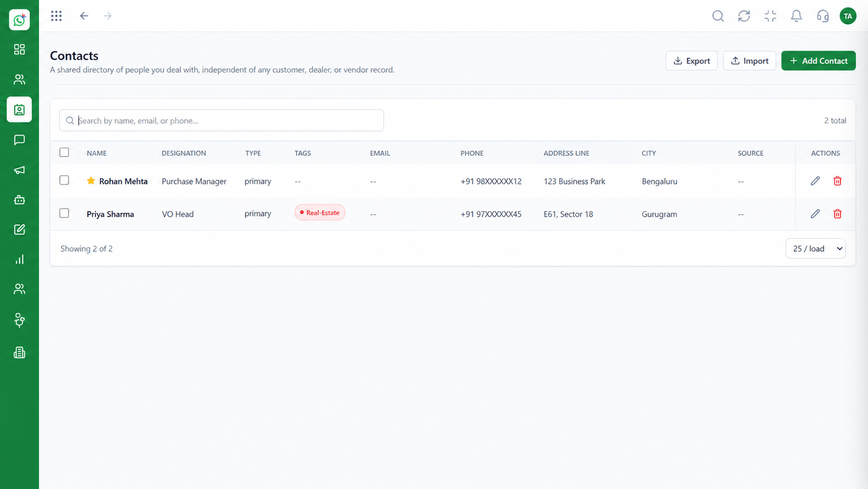
Task: Open the building report icon in sidebar
Action: click(19, 352)
